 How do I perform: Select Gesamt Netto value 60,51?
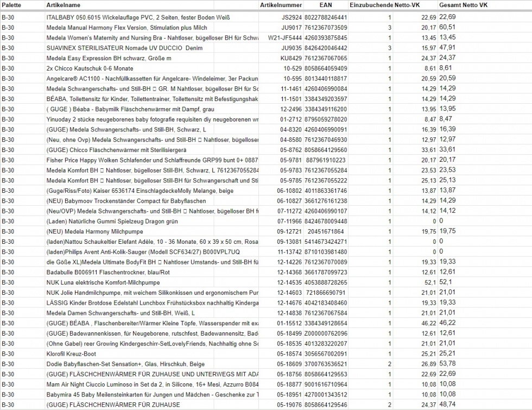click(x=447, y=27)
